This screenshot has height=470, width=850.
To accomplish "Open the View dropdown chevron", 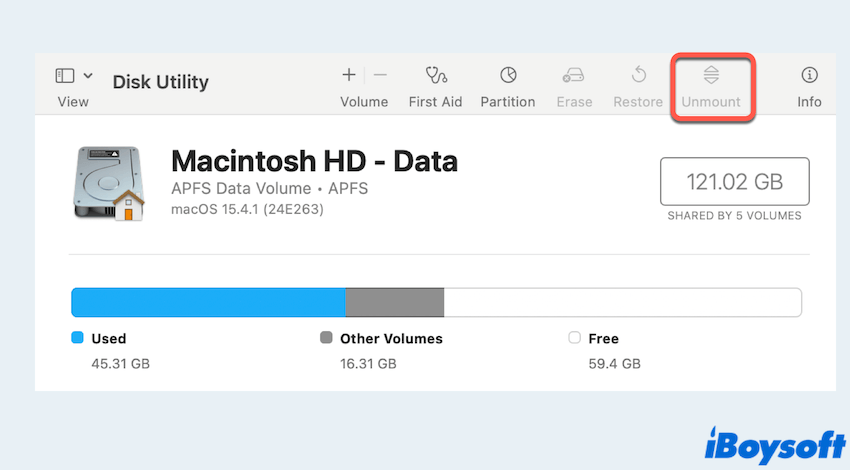I will click(x=88, y=76).
